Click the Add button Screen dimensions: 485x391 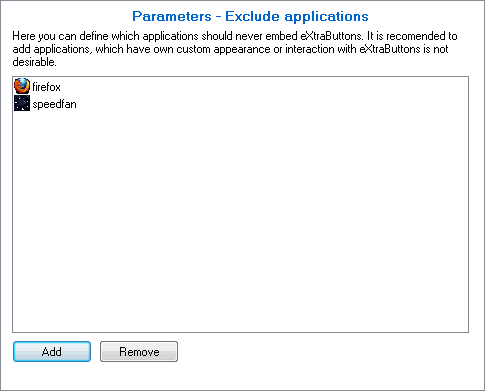(x=52, y=351)
